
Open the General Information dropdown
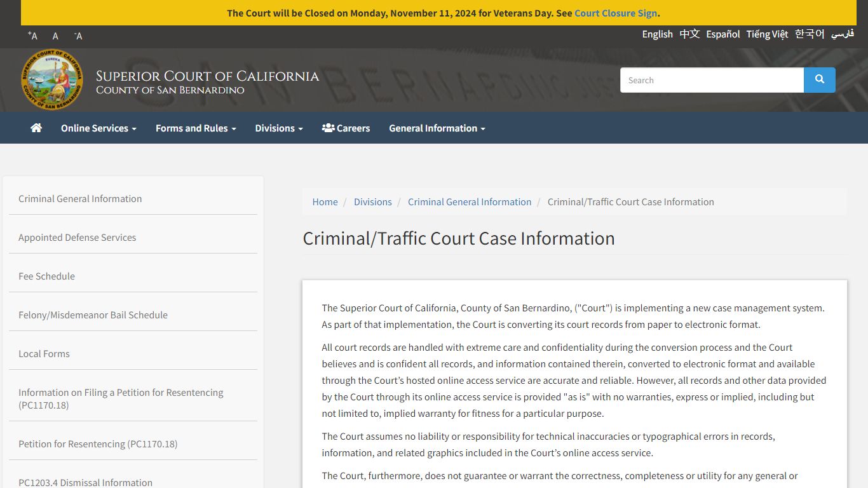pyautogui.click(x=437, y=128)
